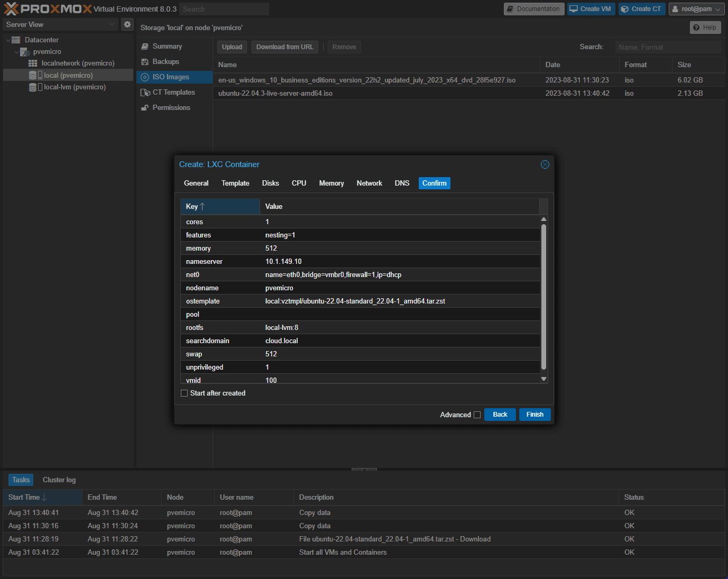Click the Backups floppy disk icon
The image size is (728, 579).
(x=145, y=62)
